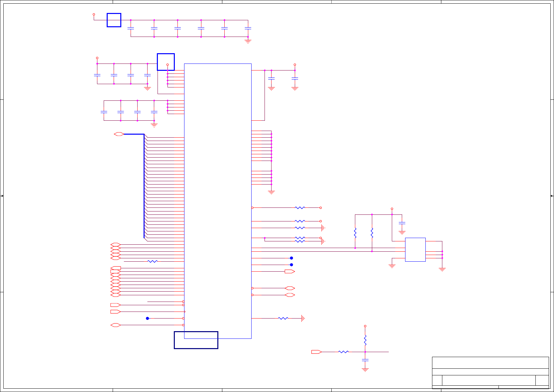Select the ground symbol under the six-capacitor row
Viewport: 554px width, 392px height.
(x=248, y=42)
